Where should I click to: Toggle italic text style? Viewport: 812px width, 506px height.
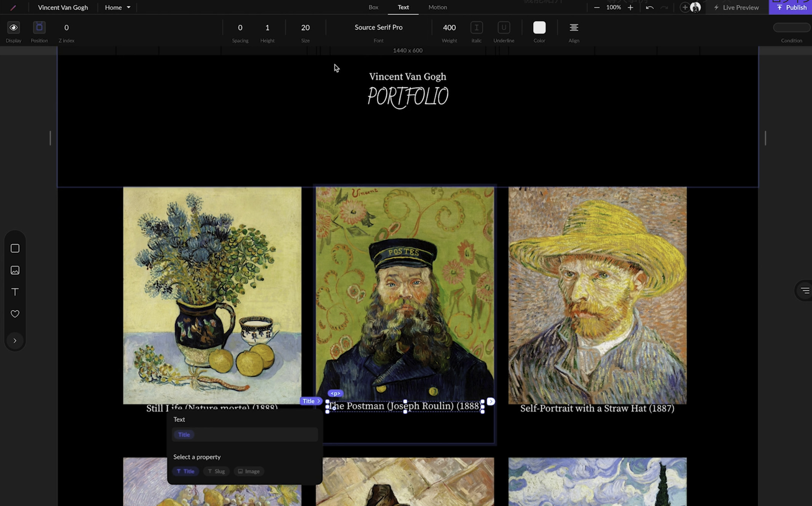pyautogui.click(x=476, y=27)
